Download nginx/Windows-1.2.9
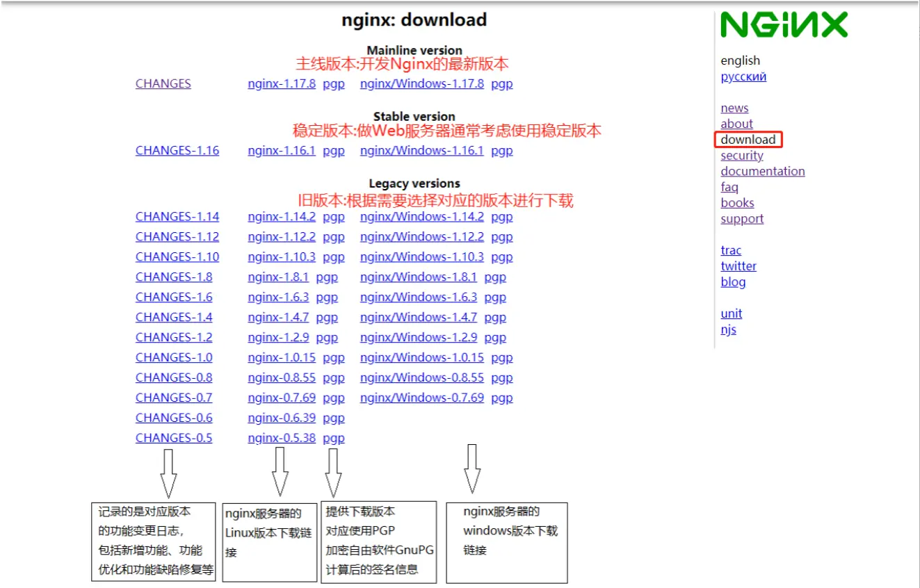Image resolution: width=920 pixels, height=588 pixels. [419, 337]
